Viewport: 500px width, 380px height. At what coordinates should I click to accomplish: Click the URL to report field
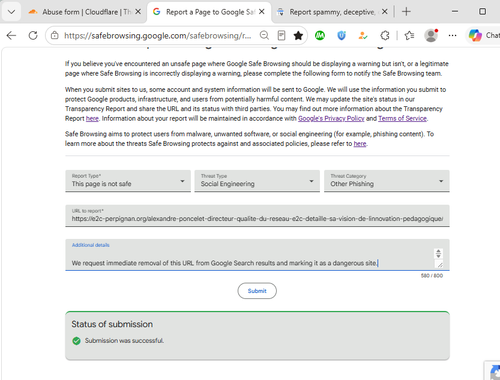(x=257, y=216)
